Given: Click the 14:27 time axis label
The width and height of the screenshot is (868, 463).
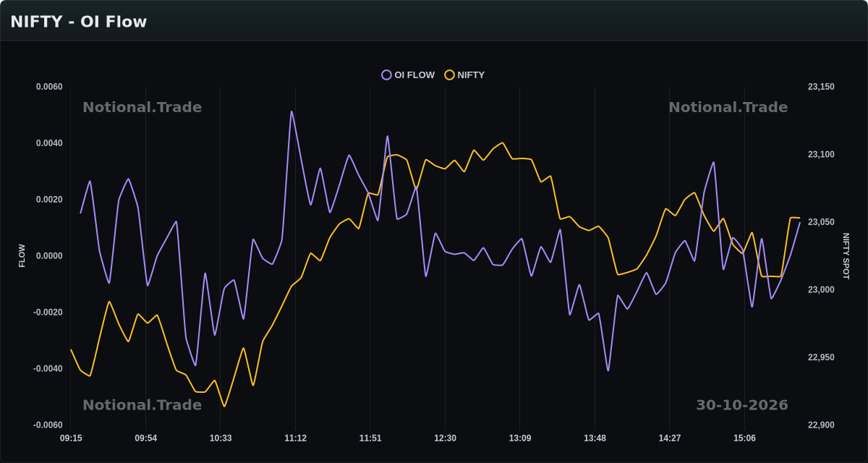Looking at the screenshot, I should pos(670,438).
